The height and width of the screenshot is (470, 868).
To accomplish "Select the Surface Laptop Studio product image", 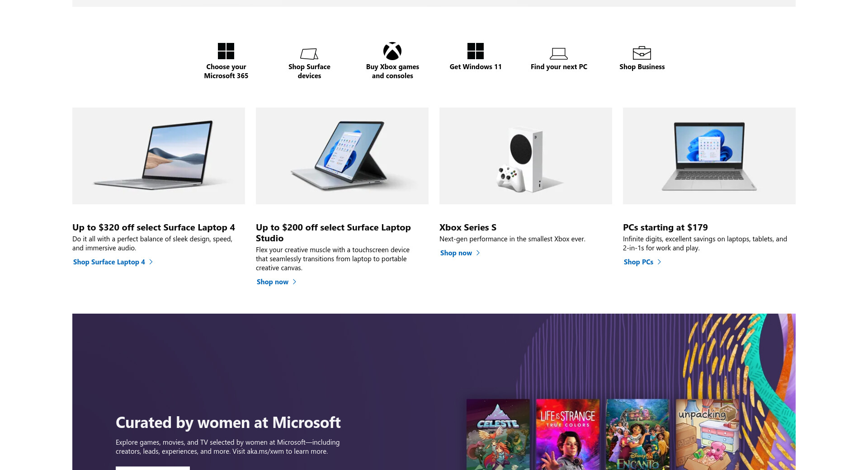I will pyautogui.click(x=342, y=156).
